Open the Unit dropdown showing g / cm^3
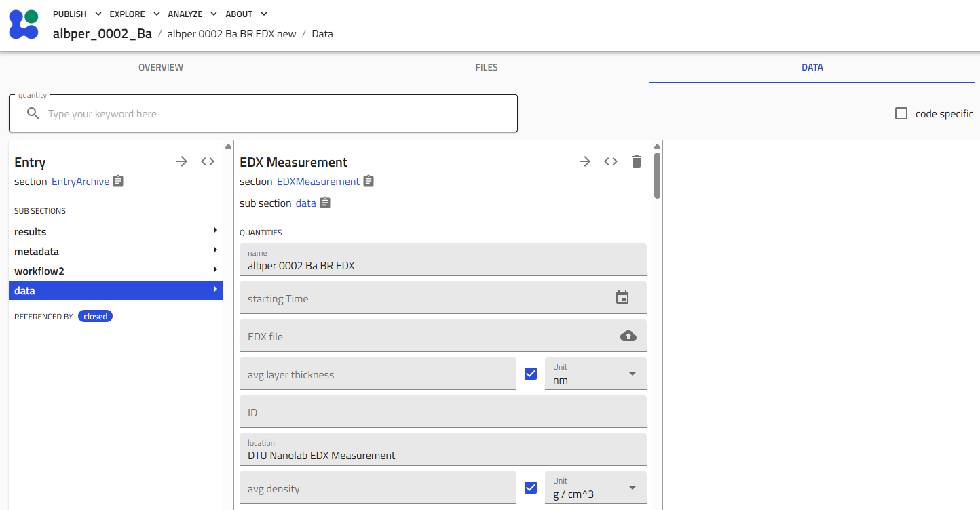Screen dimensions: 980x510 [x=632, y=487]
